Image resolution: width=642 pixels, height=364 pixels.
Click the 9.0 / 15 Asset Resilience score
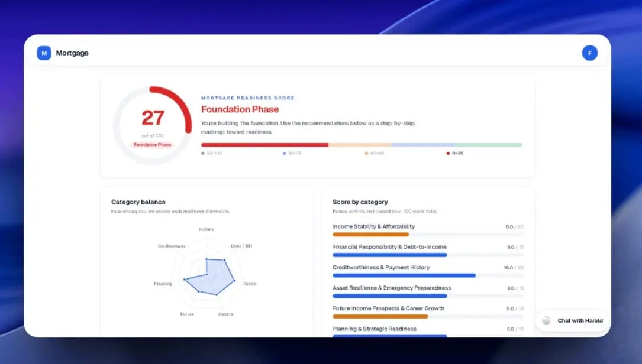(515, 288)
